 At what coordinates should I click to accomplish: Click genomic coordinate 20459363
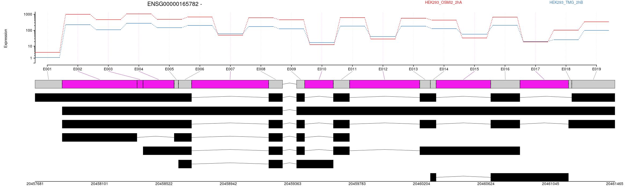[292, 184]
